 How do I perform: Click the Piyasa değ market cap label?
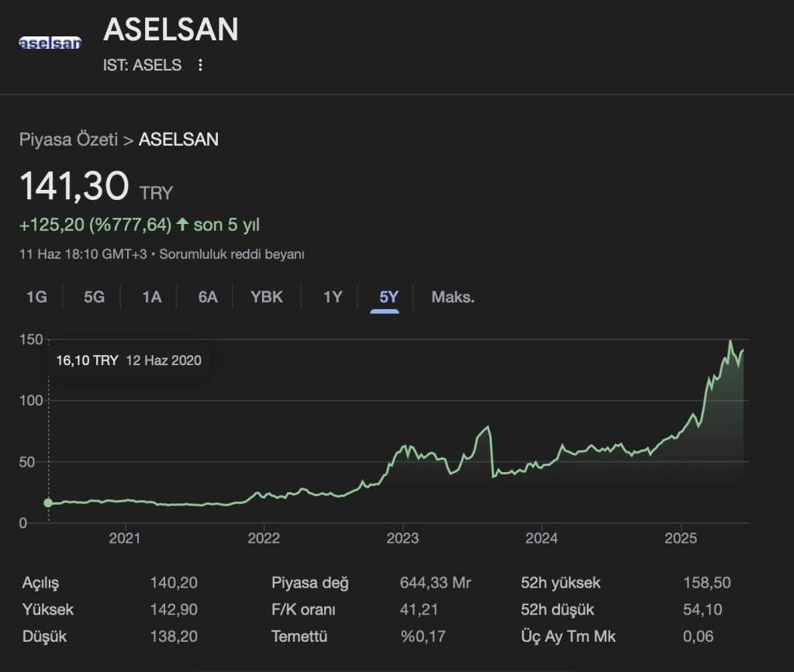tap(310, 583)
